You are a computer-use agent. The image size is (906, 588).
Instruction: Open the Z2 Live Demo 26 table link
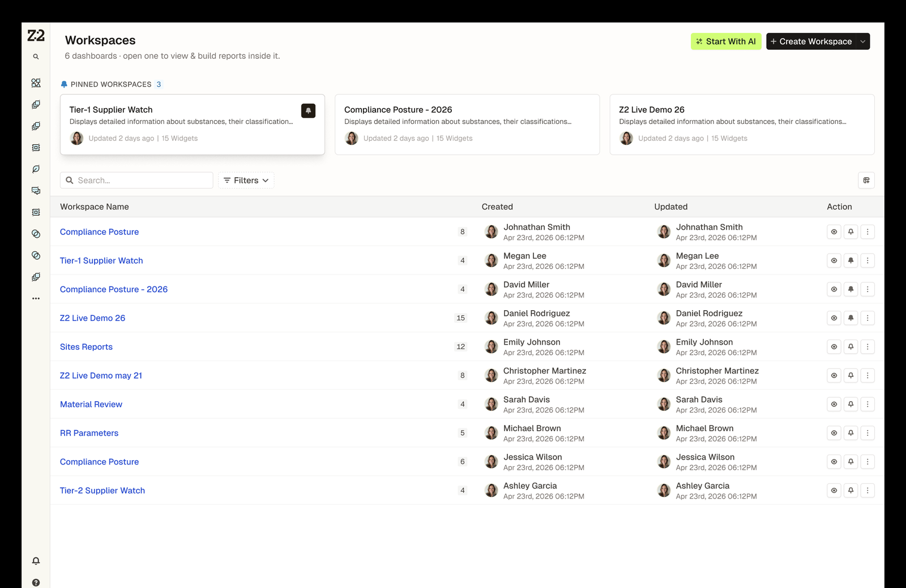(x=92, y=318)
